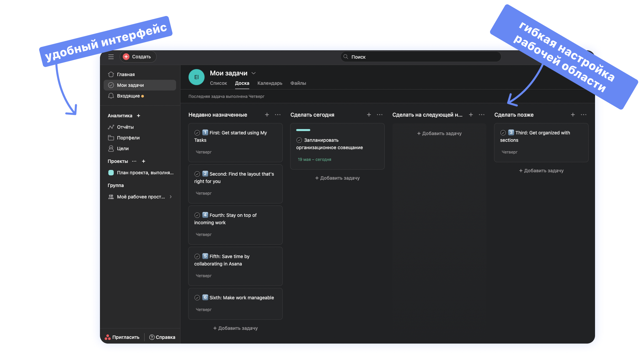Viewport: 644px width, 362px height.
Task: Open Мои задачи in the sidebar
Action: coord(140,85)
